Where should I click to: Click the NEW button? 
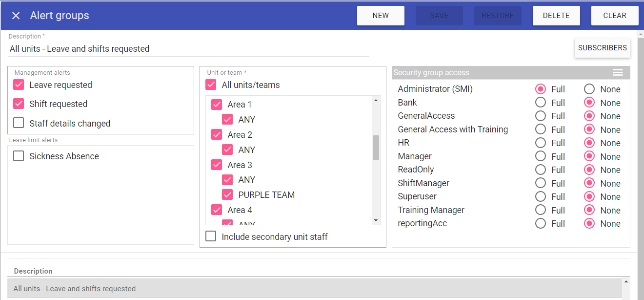pyautogui.click(x=381, y=16)
